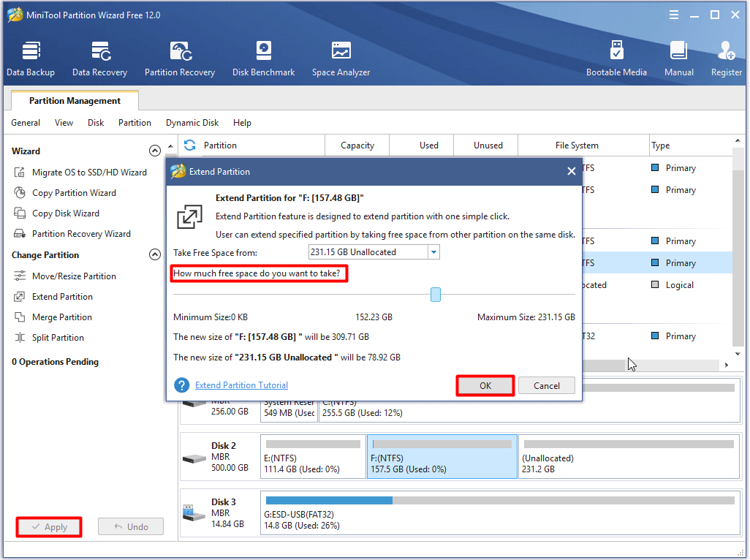Open the hamburger menu in title bar
750x560 pixels.
point(674,15)
